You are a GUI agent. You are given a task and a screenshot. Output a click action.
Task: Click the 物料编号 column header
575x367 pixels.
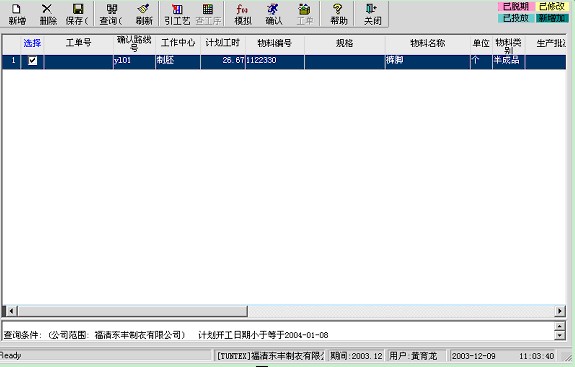(x=275, y=43)
